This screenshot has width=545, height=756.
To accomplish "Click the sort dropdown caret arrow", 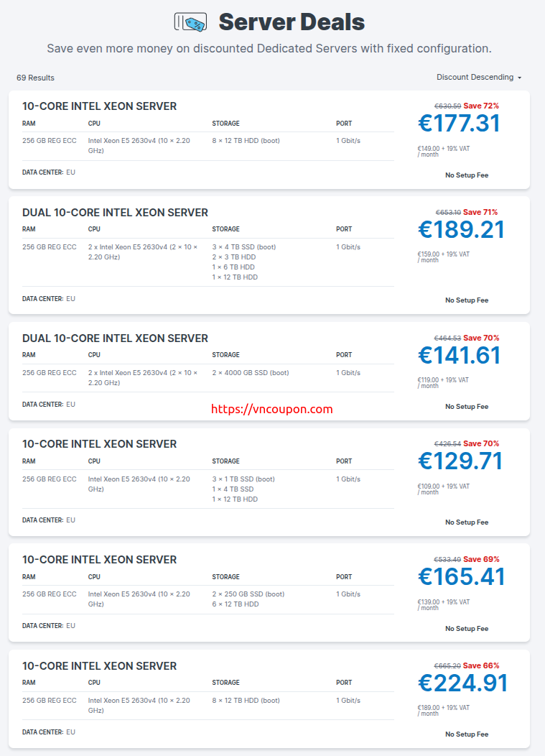I will pyautogui.click(x=519, y=78).
